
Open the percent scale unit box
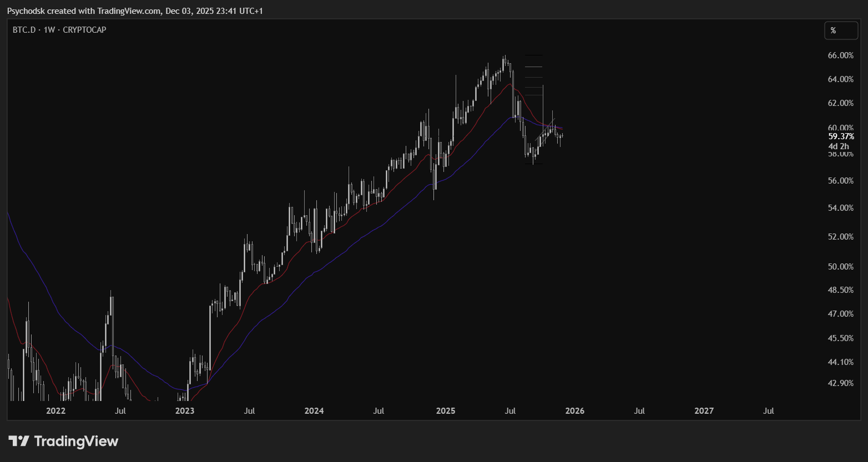click(x=840, y=31)
